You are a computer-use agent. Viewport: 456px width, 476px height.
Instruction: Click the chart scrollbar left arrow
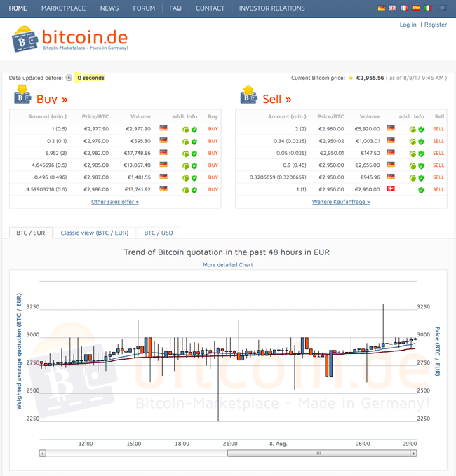pos(43,454)
